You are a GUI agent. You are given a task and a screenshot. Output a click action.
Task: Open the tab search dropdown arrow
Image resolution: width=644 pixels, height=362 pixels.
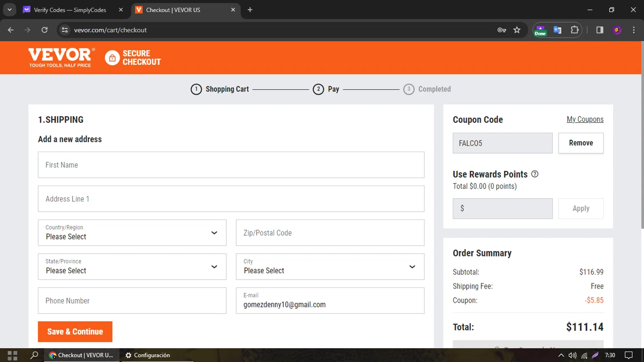[9, 10]
